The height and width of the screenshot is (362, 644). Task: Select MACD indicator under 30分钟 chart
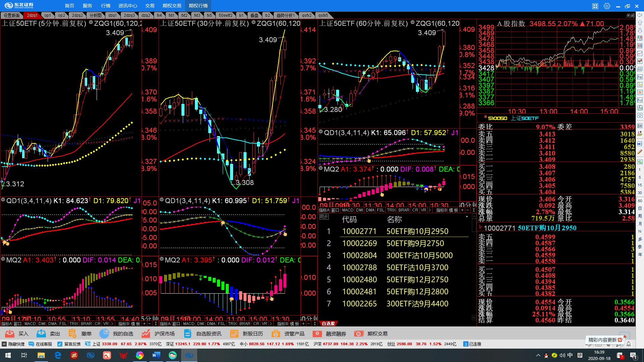tap(189, 324)
